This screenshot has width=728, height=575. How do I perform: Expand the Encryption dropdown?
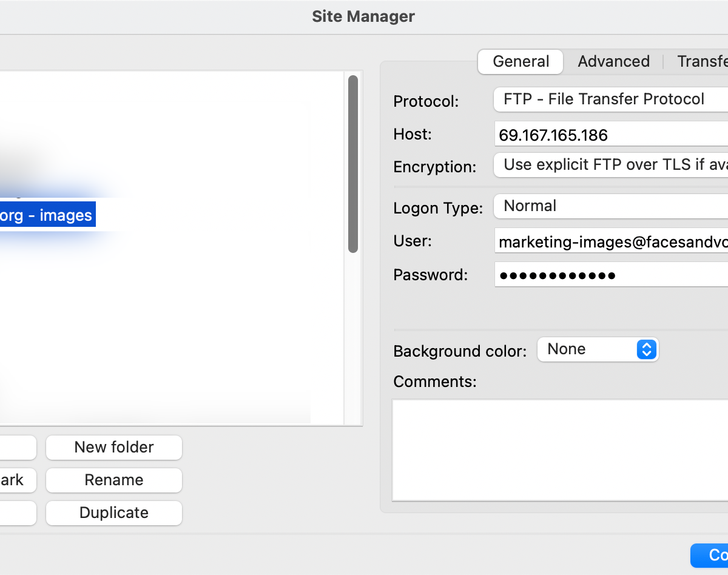(610, 165)
